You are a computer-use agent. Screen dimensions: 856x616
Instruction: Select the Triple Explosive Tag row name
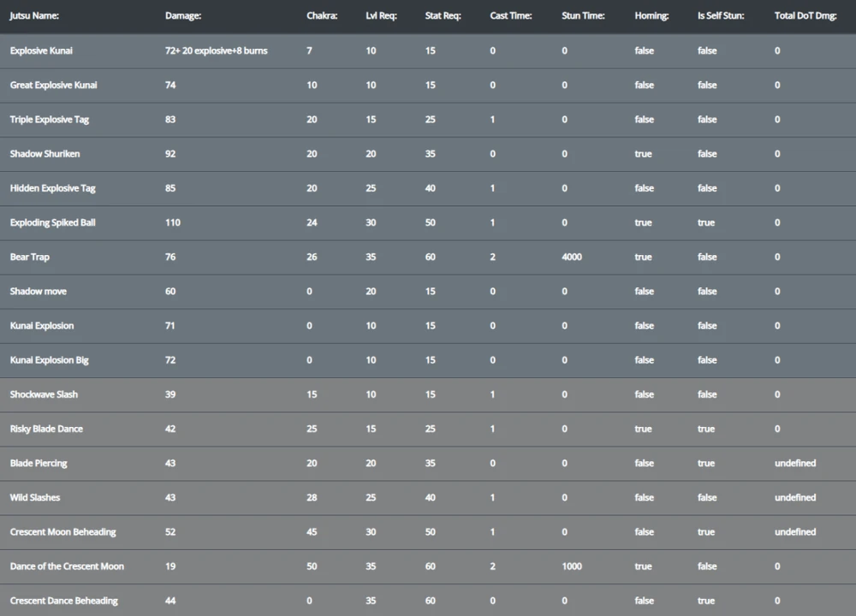tap(50, 120)
